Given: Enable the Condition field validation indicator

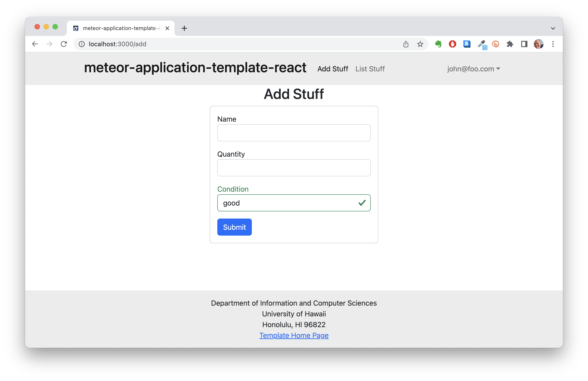Looking at the screenshot, I should [x=362, y=203].
